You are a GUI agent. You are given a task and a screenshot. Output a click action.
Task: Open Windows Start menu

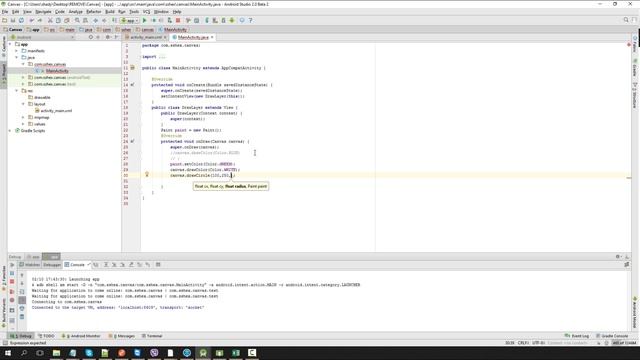(8, 353)
